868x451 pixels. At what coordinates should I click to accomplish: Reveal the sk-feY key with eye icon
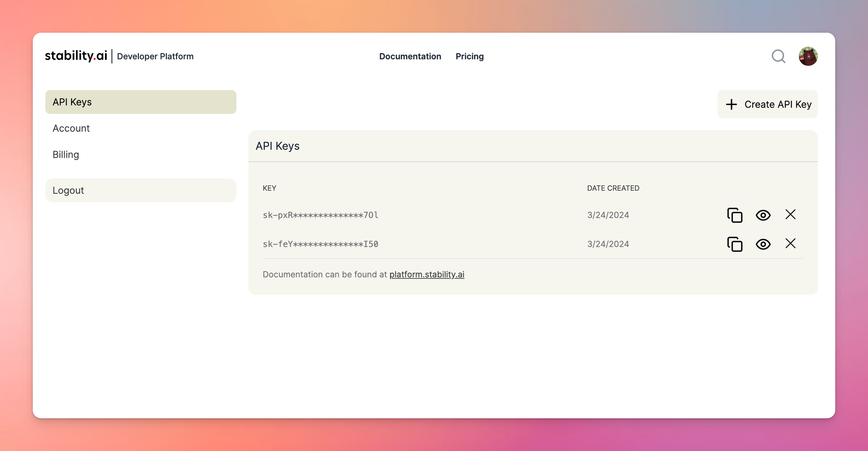click(763, 244)
